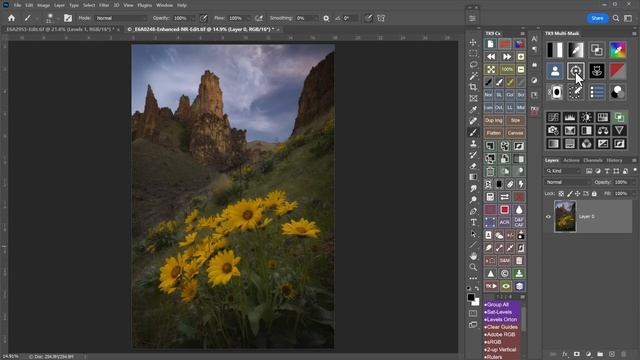Click the copyright symbol icon in TK9 Cx
The width and height of the screenshot is (640, 360).
point(504,273)
